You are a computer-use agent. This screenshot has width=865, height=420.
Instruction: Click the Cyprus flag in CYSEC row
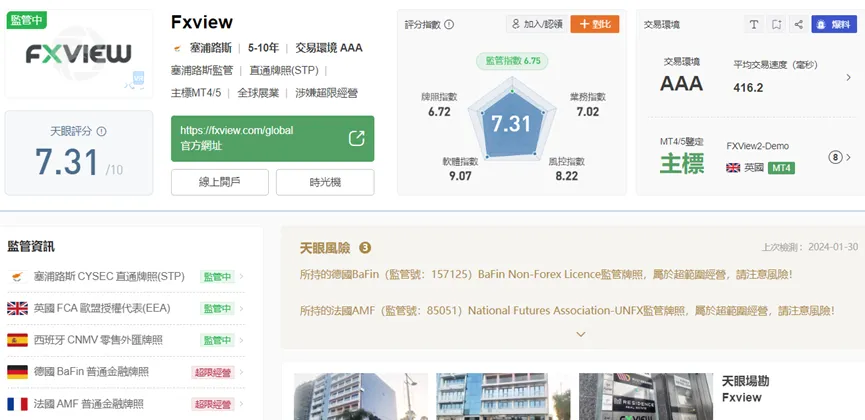coord(18,277)
